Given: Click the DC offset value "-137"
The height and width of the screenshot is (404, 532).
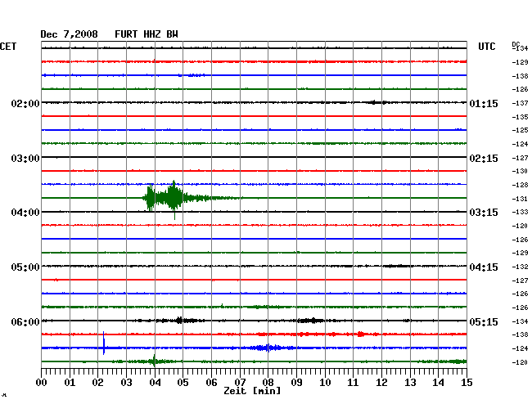Looking at the screenshot, I should pos(520,103).
